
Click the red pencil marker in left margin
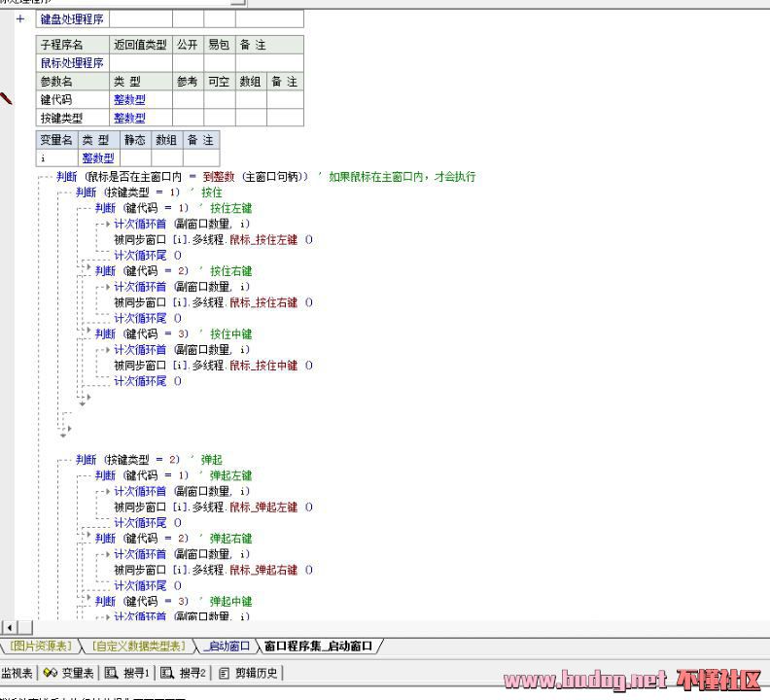[6, 98]
